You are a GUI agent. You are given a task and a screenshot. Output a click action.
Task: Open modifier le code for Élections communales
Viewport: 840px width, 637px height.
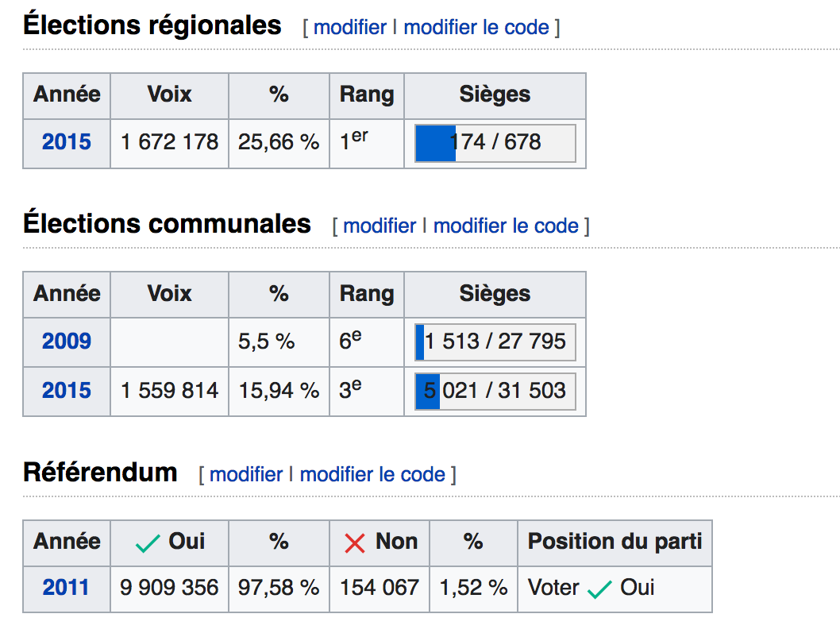click(x=506, y=226)
